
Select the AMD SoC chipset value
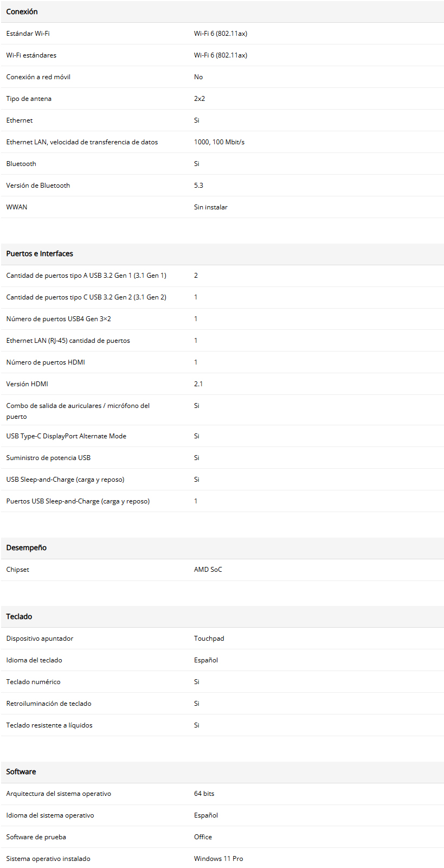[208, 570]
